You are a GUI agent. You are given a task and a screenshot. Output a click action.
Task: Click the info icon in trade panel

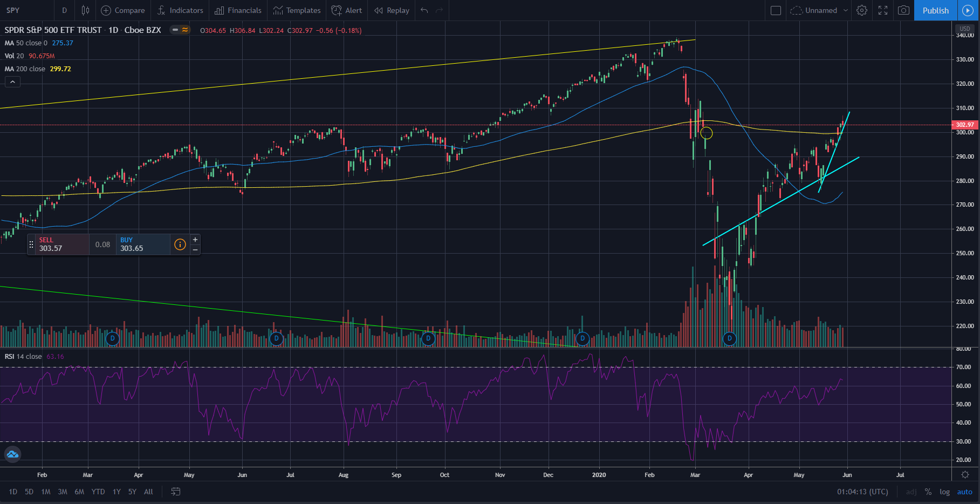pyautogui.click(x=180, y=244)
